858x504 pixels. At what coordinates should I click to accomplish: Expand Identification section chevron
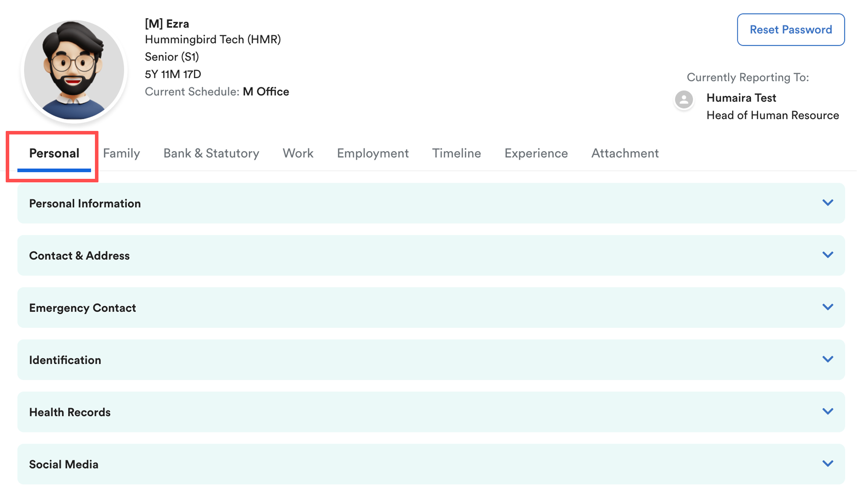[827, 359]
